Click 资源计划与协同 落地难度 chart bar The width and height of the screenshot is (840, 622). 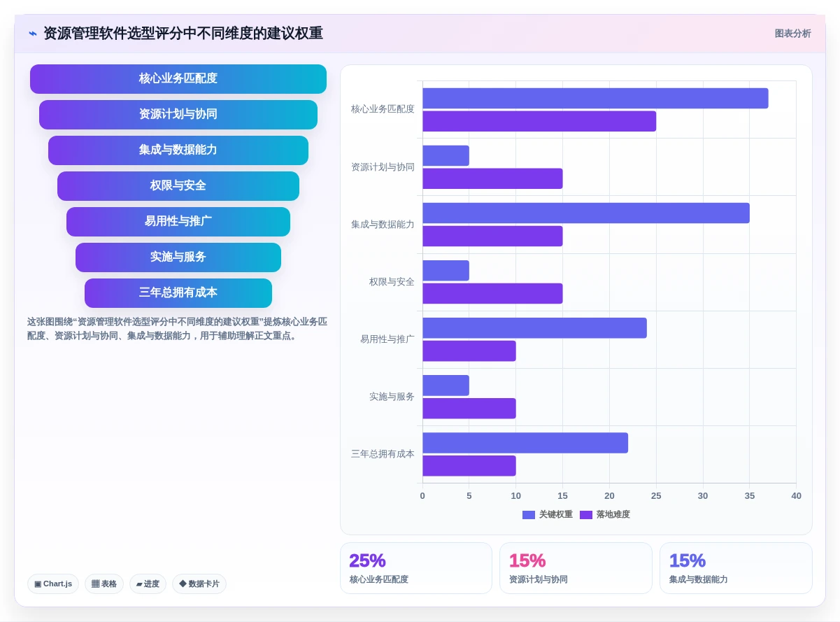(492, 178)
